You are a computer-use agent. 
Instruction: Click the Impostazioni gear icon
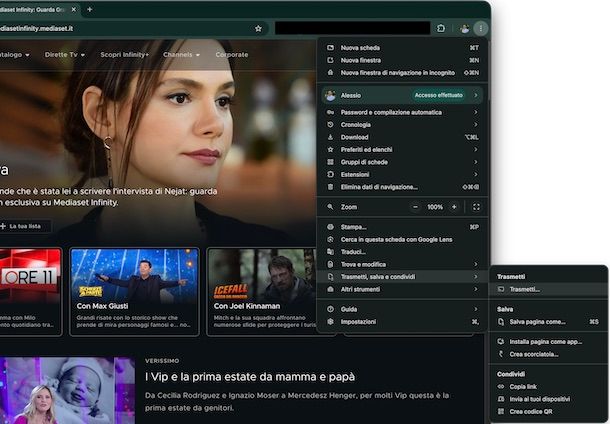click(330, 322)
